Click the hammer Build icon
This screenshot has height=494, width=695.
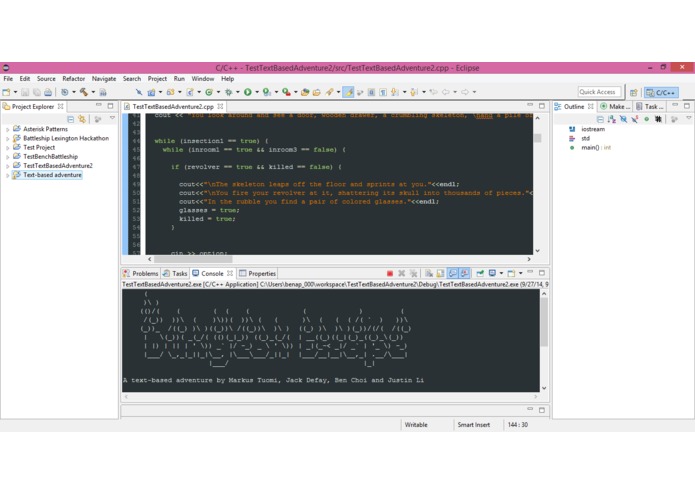[83, 92]
